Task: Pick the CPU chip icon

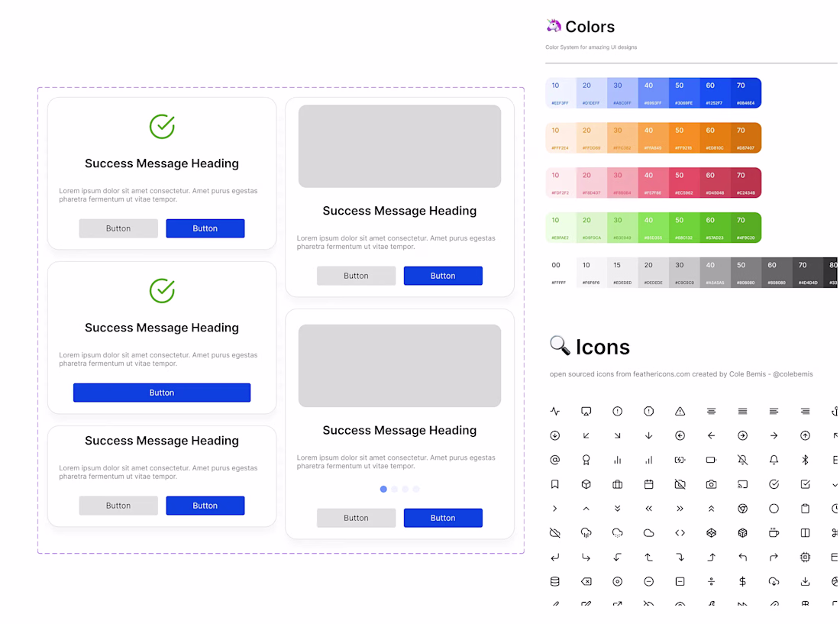Action: pyautogui.click(x=805, y=557)
